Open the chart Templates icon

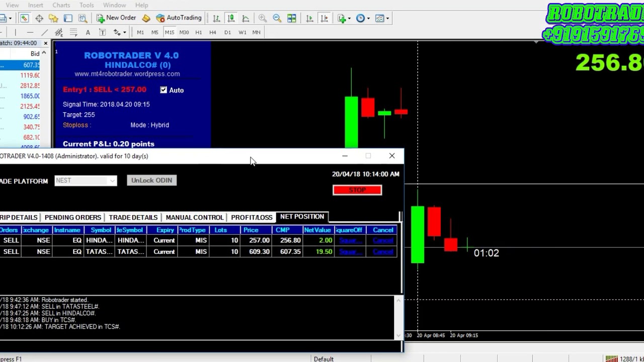point(380,18)
